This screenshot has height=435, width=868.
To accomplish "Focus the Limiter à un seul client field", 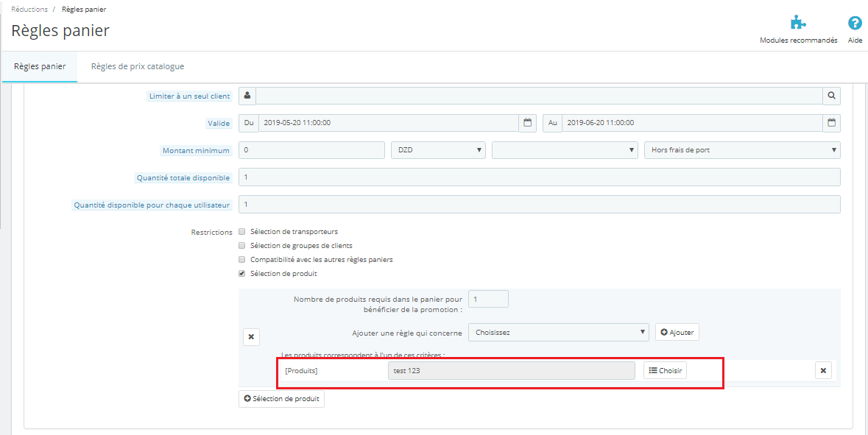I will pyautogui.click(x=539, y=96).
